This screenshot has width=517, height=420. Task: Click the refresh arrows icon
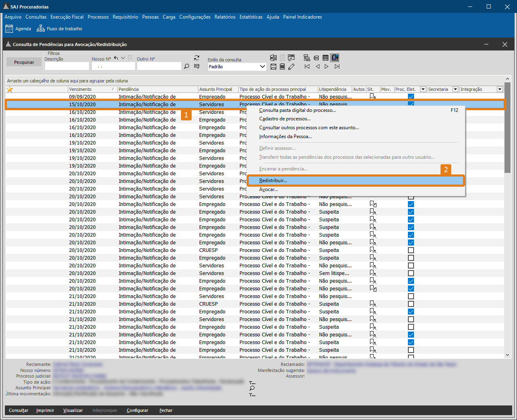[x=197, y=58]
